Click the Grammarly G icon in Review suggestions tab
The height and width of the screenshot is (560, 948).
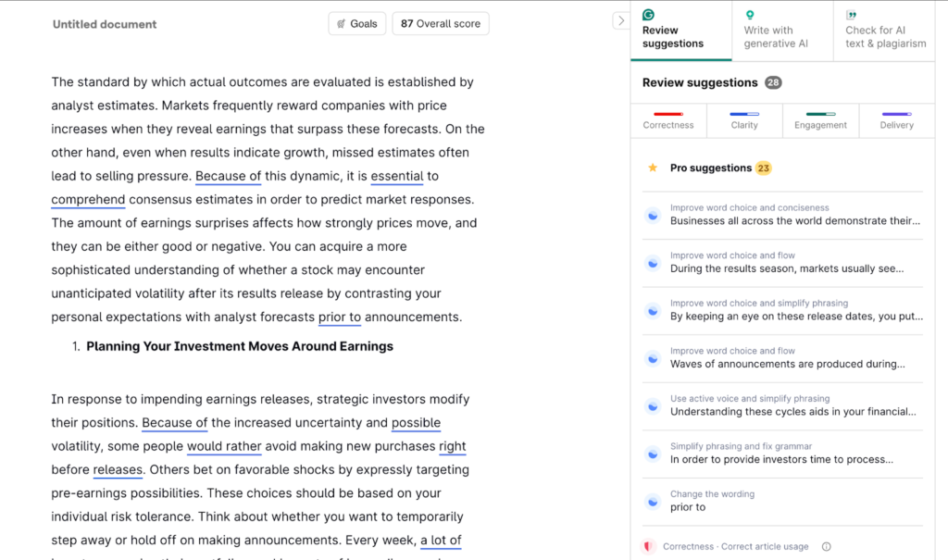[x=649, y=15]
